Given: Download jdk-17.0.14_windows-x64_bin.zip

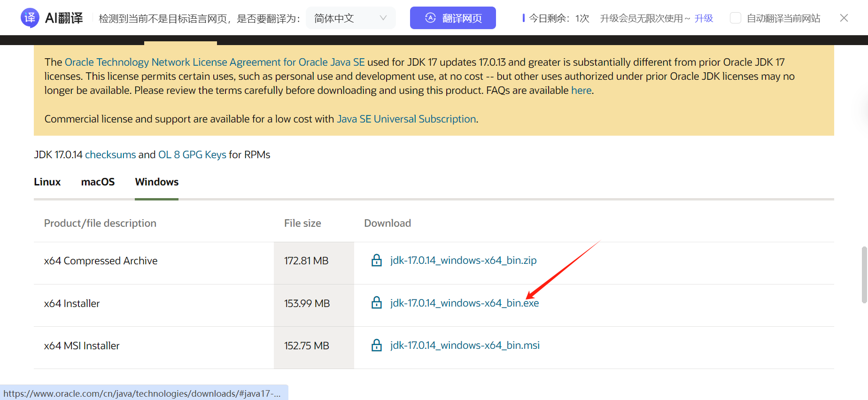Looking at the screenshot, I should click(463, 260).
